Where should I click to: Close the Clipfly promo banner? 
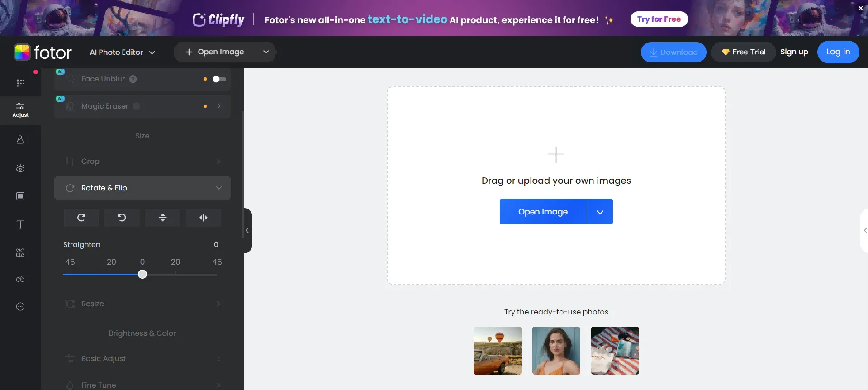pos(861,8)
